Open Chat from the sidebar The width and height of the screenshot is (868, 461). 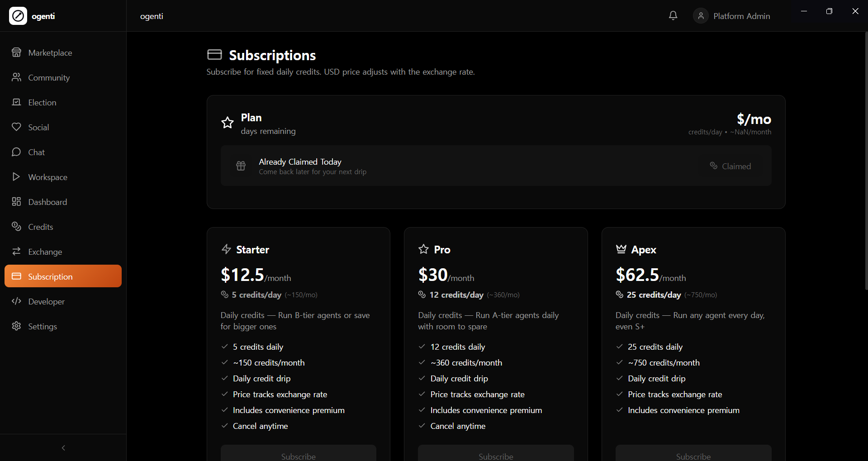36,152
